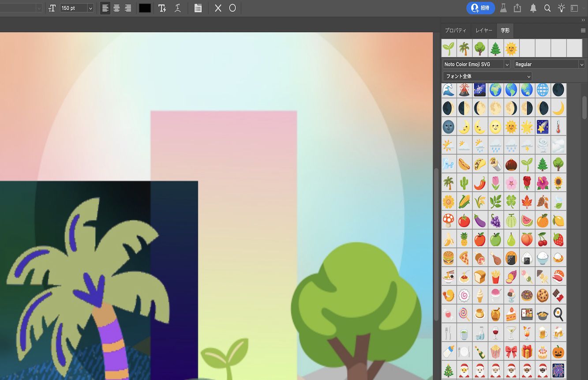This screenshot has width=588, height=380.
Task: Enable left text alignment
Action: 105,8
